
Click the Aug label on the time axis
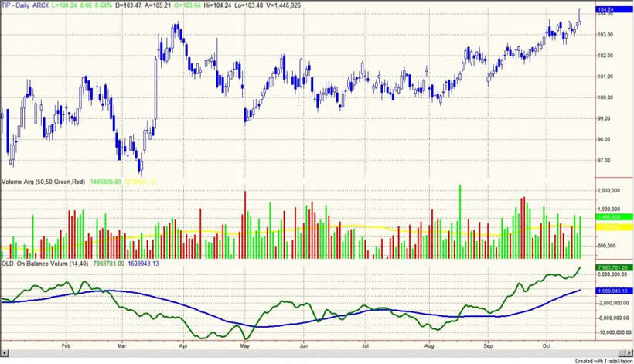[429, 345]
